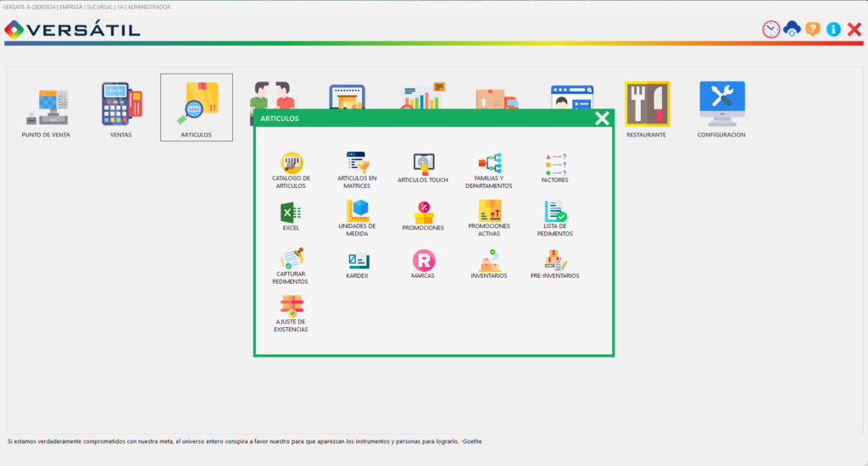Open Unidades de Medida
Image resolution: width=868 pixels, height=466 pixels.
coord(357,218)
